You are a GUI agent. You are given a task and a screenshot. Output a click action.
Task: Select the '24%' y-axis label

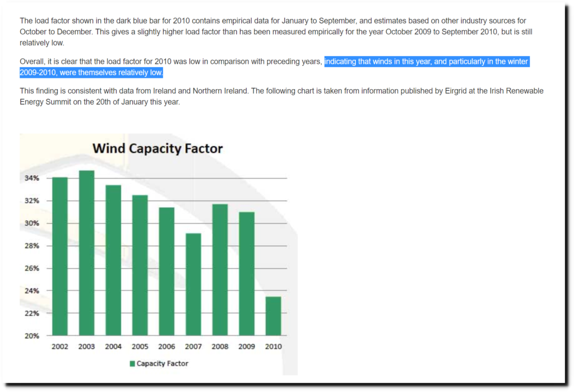click(32, 291)
